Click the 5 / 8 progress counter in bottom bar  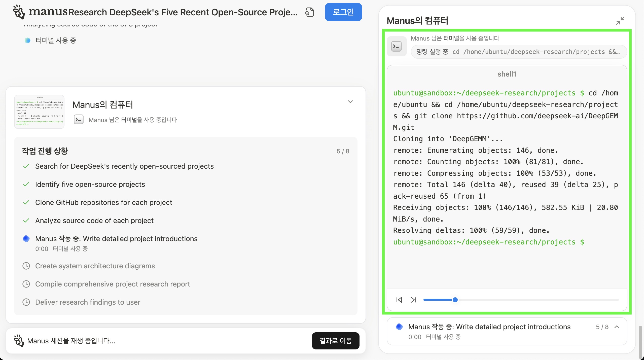coord(602,327)
